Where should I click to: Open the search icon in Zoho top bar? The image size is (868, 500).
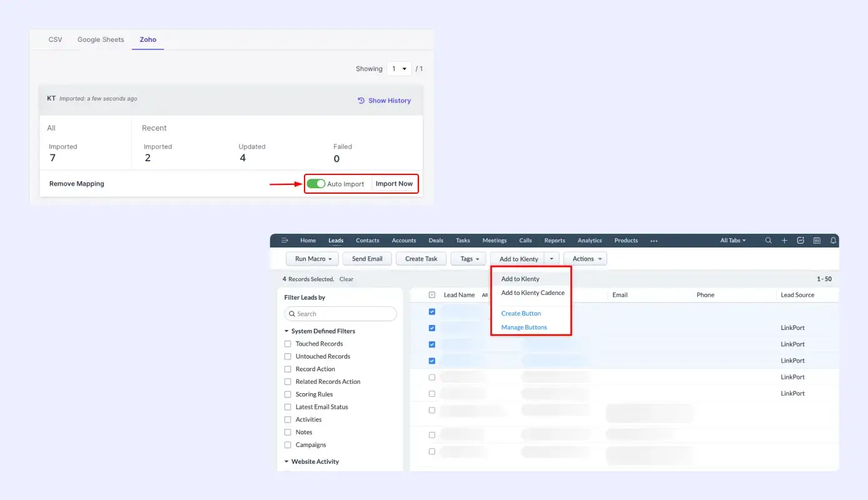point(769,241)
